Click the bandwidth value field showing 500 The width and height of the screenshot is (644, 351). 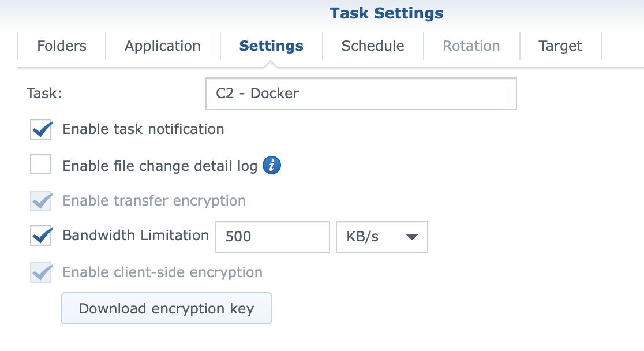(x=272, y=237)
